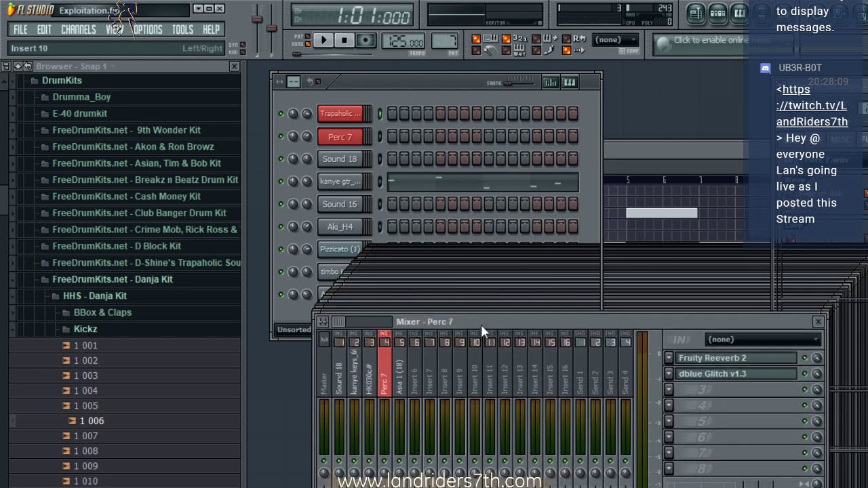This screenshot has width=868, height=488.
Task: Select the 1 003 kick sample
Action: pos(85,375)
